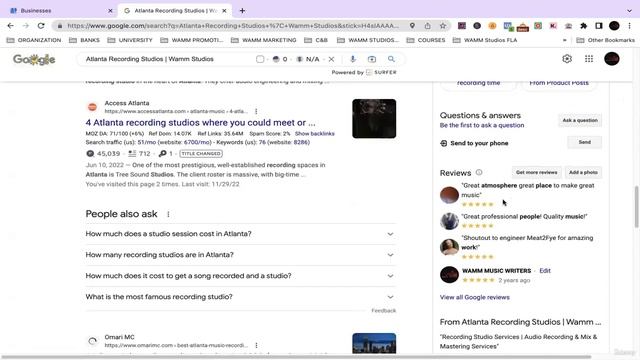Open the WAMM Studios FLA bookmarks folder
This screenshot has width=640, height=360.
coord(485,40)
